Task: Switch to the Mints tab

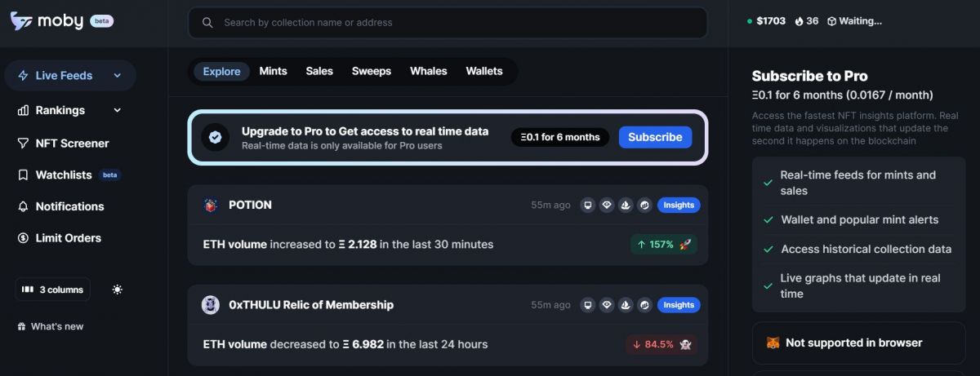Action: click(x=273, y=71)
